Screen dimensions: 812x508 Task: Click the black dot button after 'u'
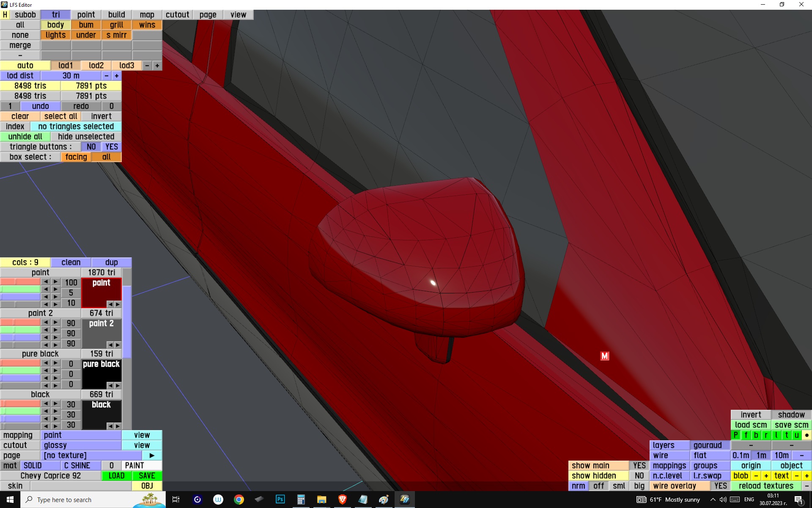click(807, 435)
